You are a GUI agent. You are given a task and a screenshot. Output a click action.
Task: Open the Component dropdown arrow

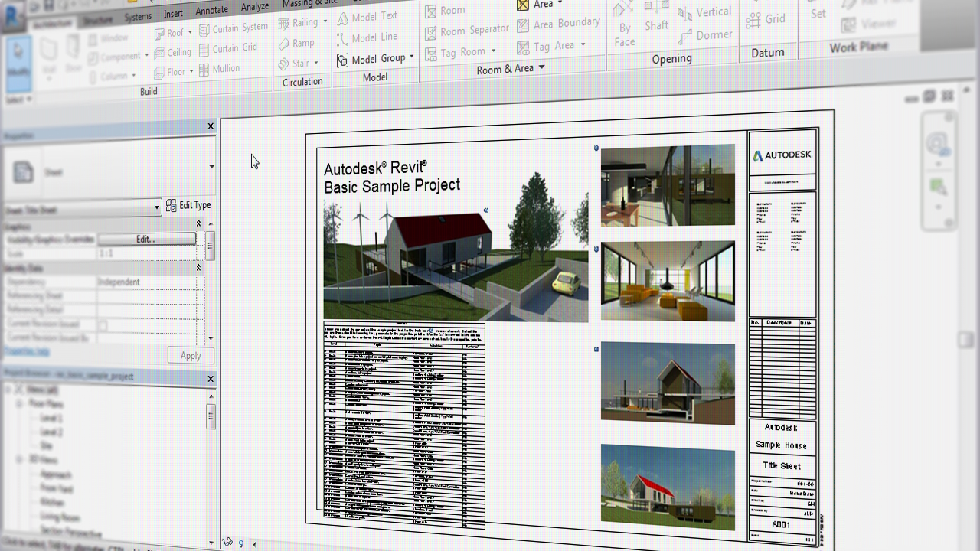(x=146, y=56)
